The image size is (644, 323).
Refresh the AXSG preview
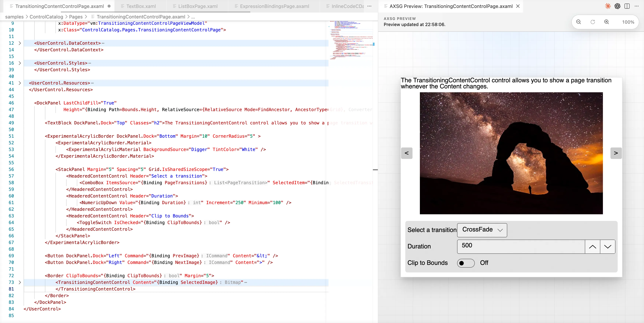click(x=593, y=22)
